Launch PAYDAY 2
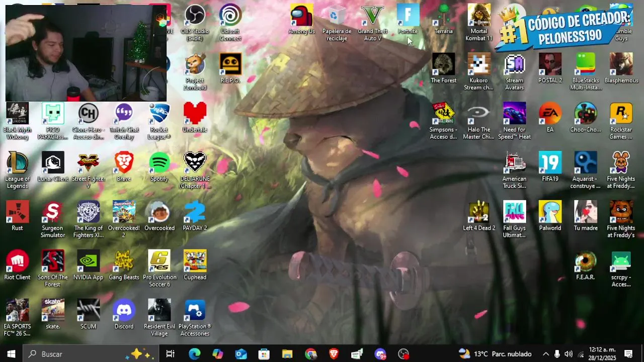644x362 pixels. (195, 217)
